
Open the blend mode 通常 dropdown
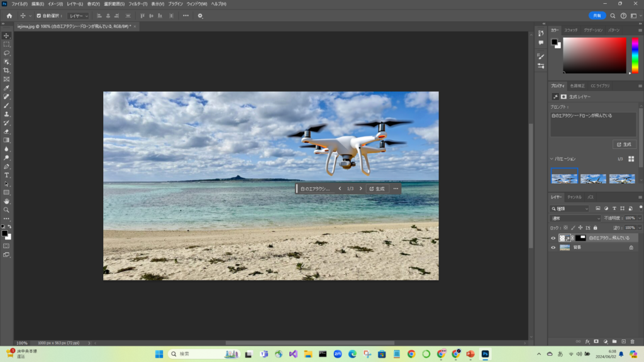point(575,218)
